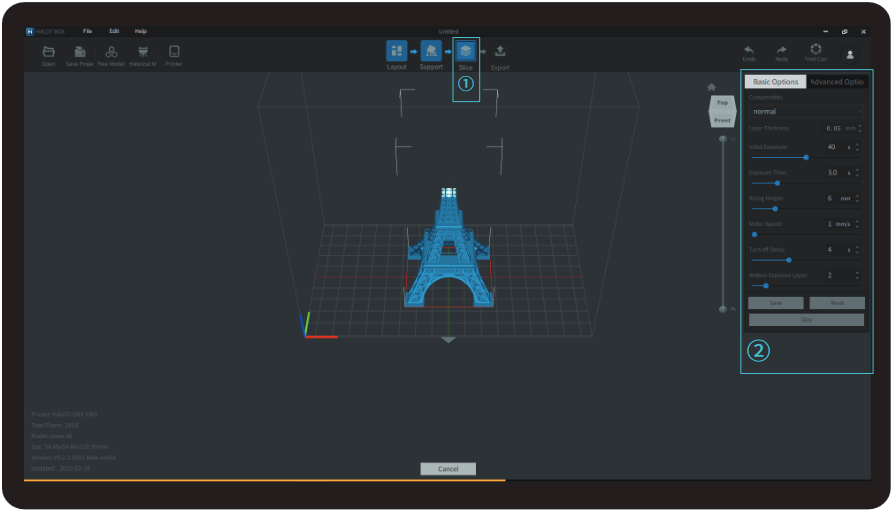Viewport: 896px width, 518px height.
Task: Go to the Support workflow step
Action: coord(431,51)
